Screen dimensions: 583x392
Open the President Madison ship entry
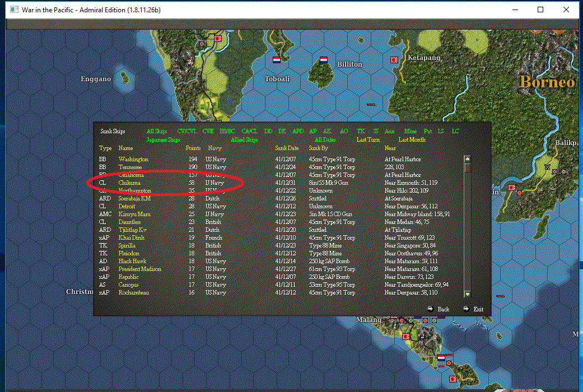click(x=140, y=269)
